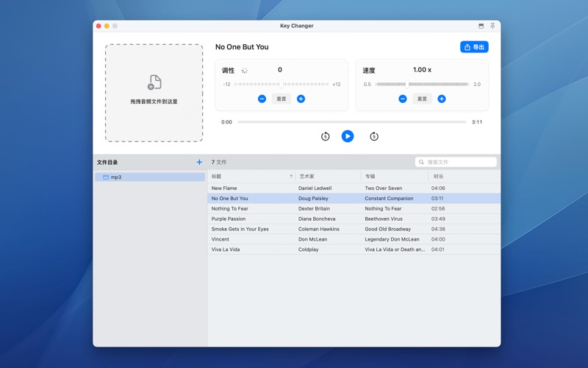588x368 pixels.
Task: Skip forward 5 seconds
Action: click(373, 136)
